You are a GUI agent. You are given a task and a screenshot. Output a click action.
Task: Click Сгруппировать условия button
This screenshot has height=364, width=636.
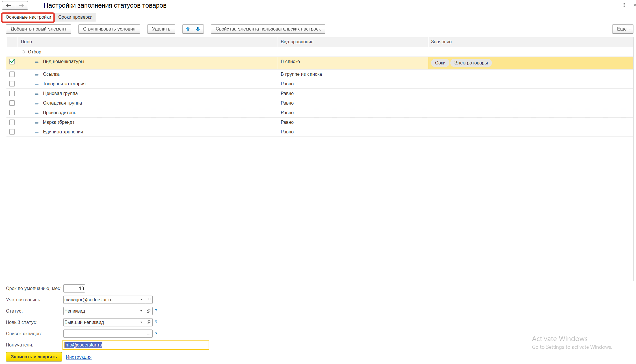(109, 29)
